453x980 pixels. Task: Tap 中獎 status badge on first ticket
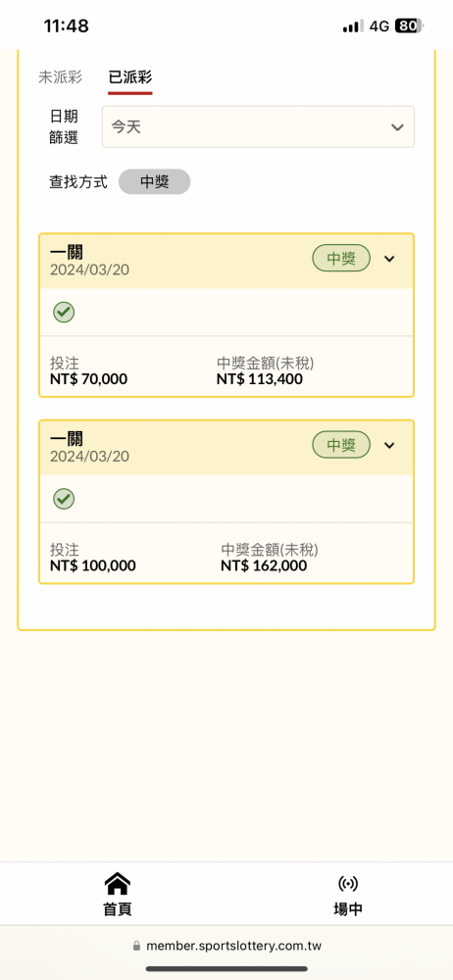pos(341,259)
